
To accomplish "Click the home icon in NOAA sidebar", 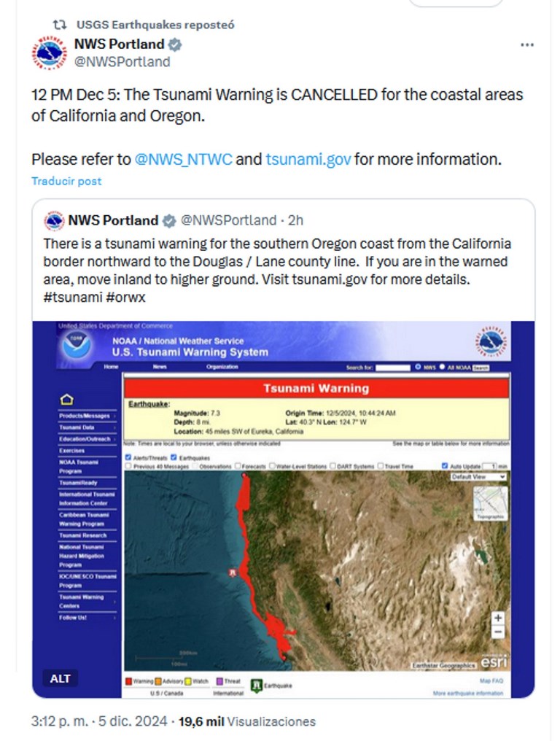I will (66, 400).
